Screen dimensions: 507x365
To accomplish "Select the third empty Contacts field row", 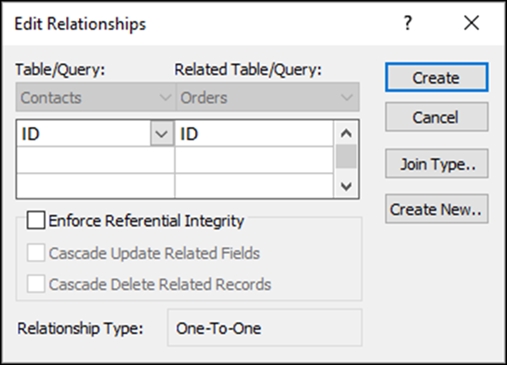I will click(x=95, y=186).
